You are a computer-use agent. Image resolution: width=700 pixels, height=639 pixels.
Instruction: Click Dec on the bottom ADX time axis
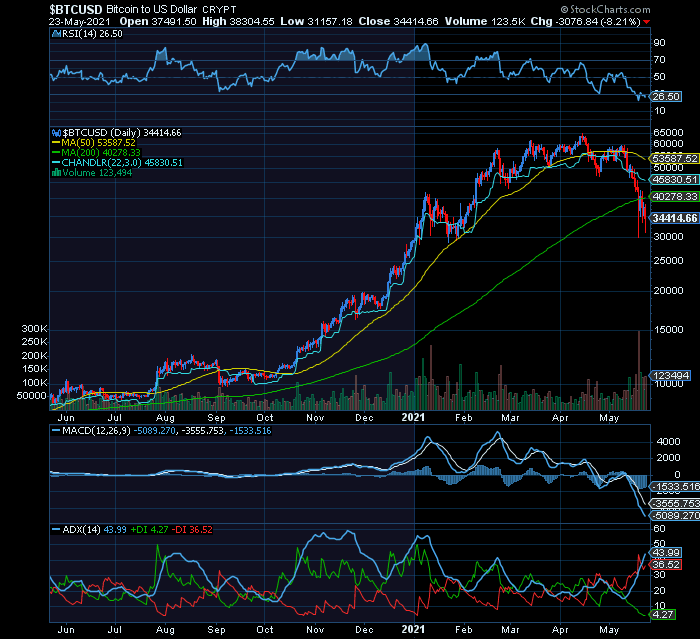tap(364, 630)
